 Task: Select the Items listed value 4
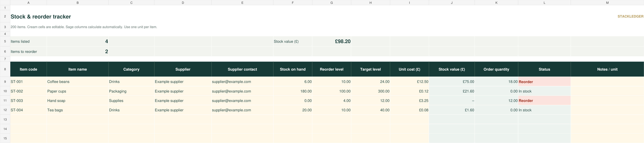[78, 41]
